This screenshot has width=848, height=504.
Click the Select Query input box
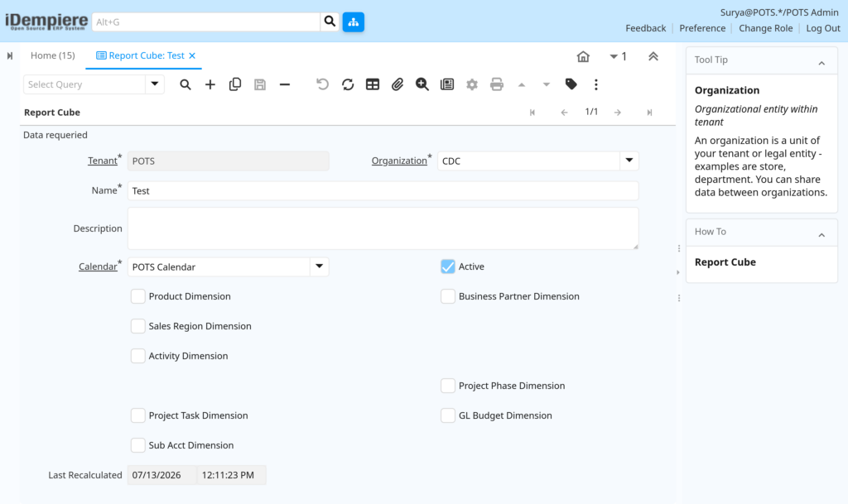pyautogui.click(x=84, y=84)
